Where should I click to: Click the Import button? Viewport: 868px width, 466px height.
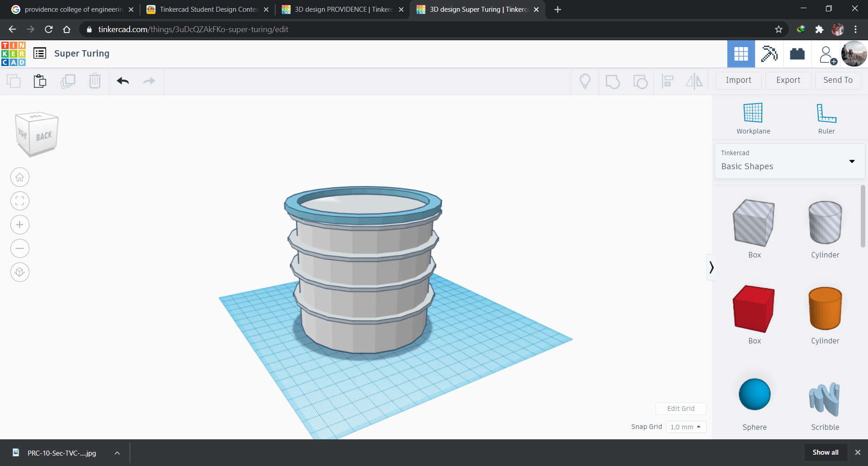point(738,81)
